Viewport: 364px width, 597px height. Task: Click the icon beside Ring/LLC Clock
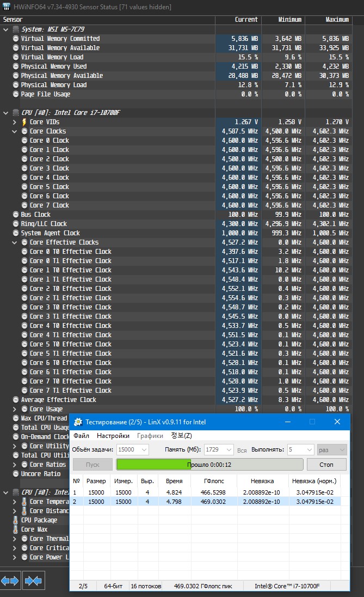tap(16, 224)
